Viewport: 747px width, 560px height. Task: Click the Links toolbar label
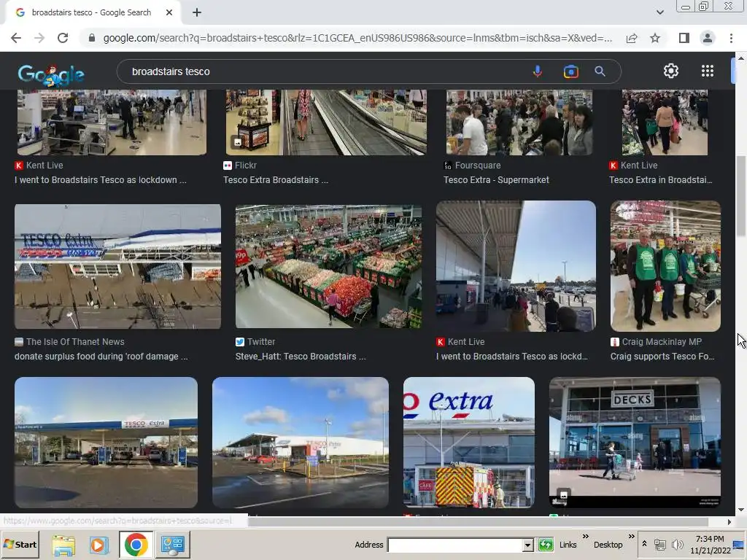click(x=568, y=545)
